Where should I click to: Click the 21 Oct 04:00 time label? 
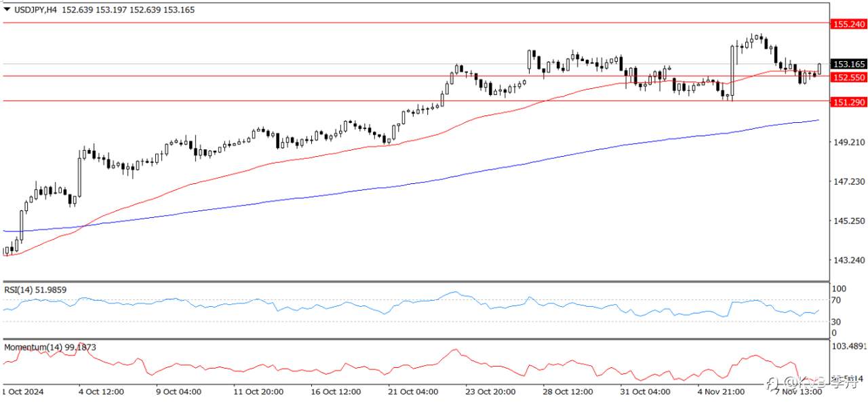(414, 392)
